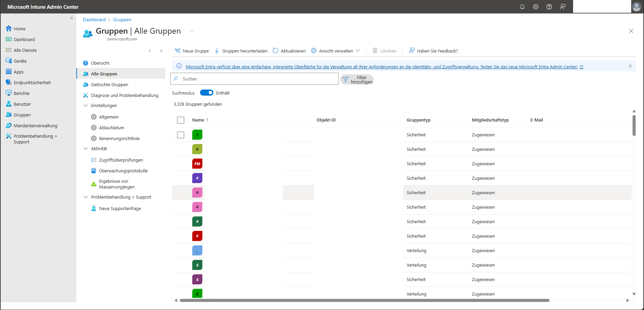Click Löschen toolbar button
Screen dimensions: 644x310
click(x=385, y=51)
